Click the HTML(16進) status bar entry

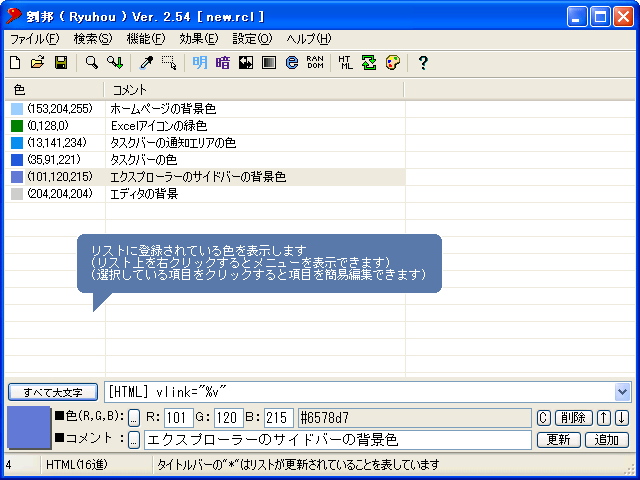77,464
